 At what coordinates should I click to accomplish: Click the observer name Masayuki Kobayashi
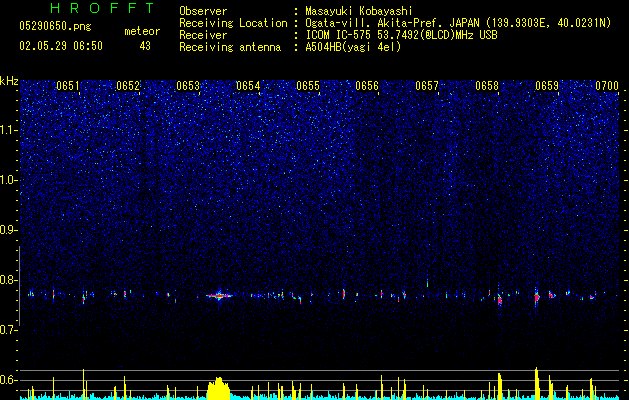359,11
